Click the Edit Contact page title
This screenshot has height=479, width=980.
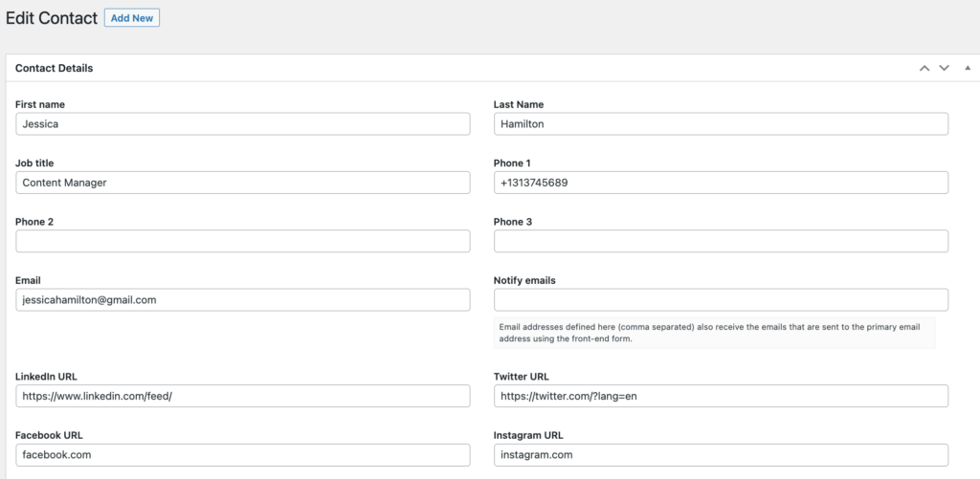52,18
